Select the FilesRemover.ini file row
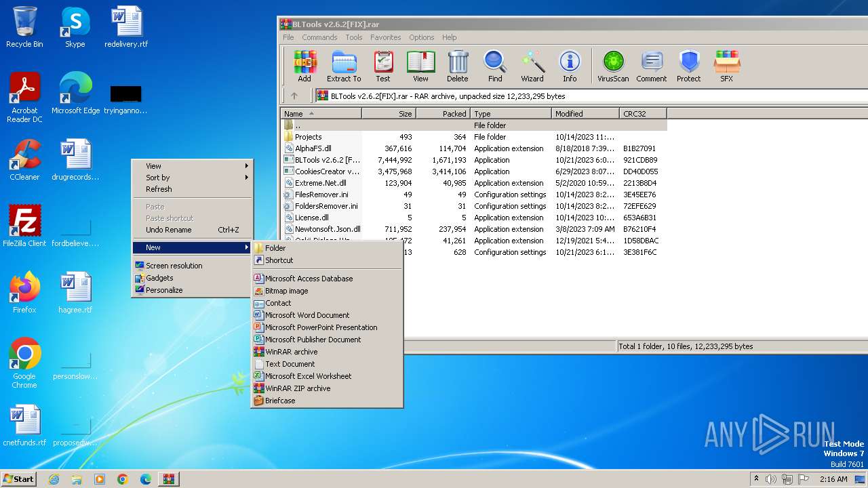 tap(473, 195)
